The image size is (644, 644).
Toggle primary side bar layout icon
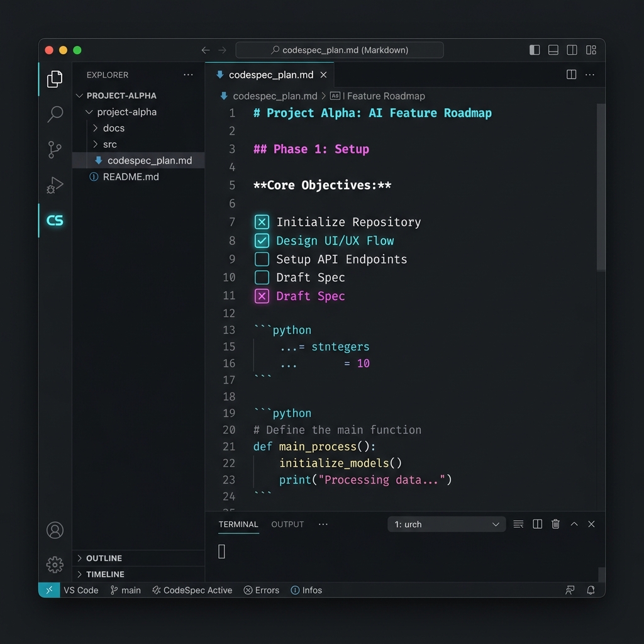coord(535,50)
